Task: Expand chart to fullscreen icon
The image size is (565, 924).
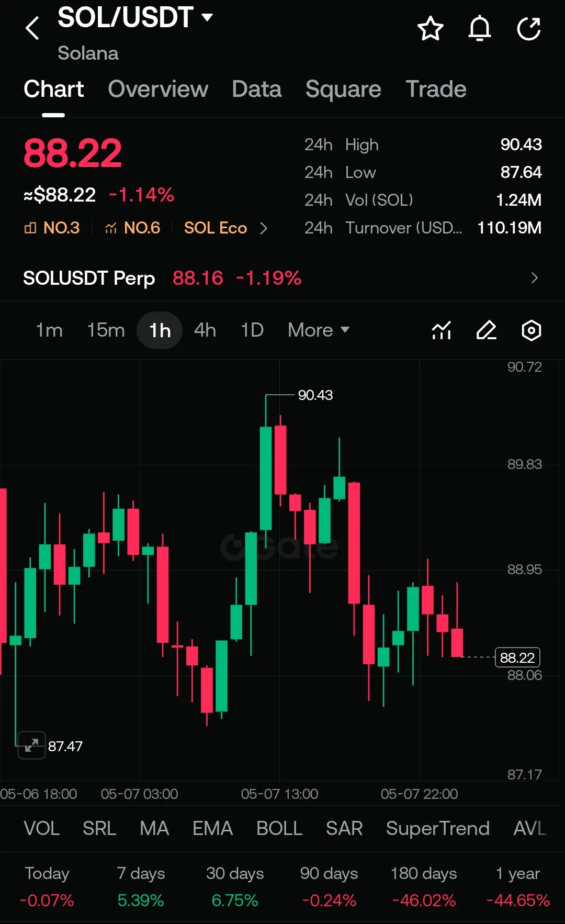Action: pyautogui.click(x=31, y=745)
